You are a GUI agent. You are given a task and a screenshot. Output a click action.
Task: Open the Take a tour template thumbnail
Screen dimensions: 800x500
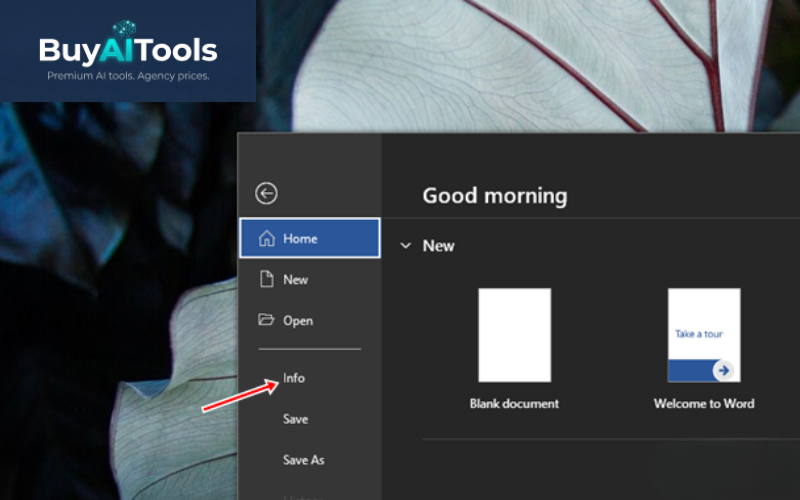(704, 335)
